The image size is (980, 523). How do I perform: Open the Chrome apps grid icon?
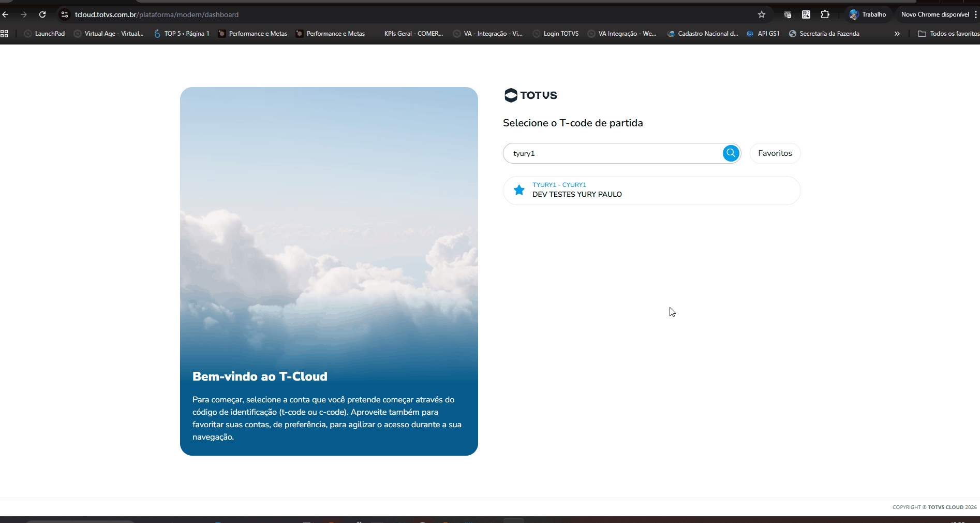click(x=5, y=34)
